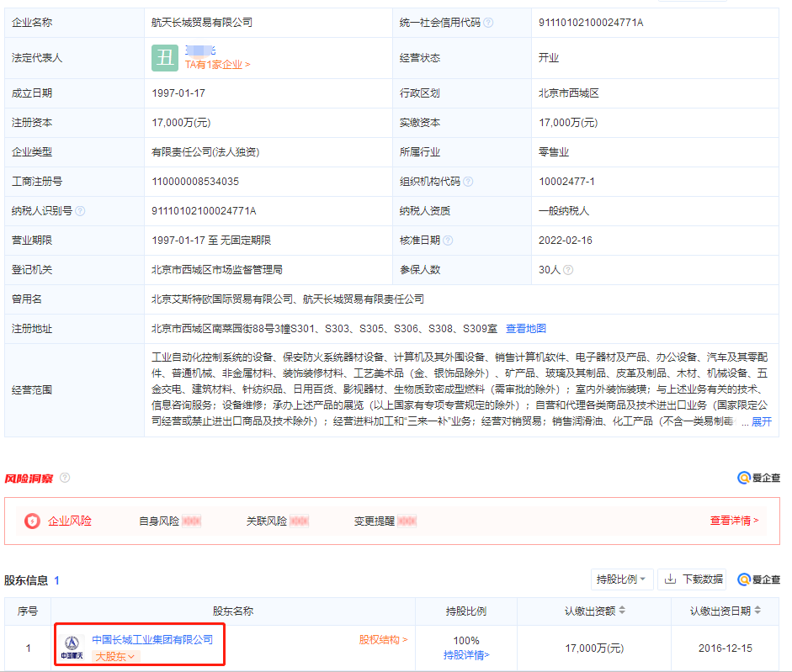This screenshot has height=672, width=792.
Task: Click the 爱企查 logo in 风险洞察 section
Action: [x=758, y=478]
